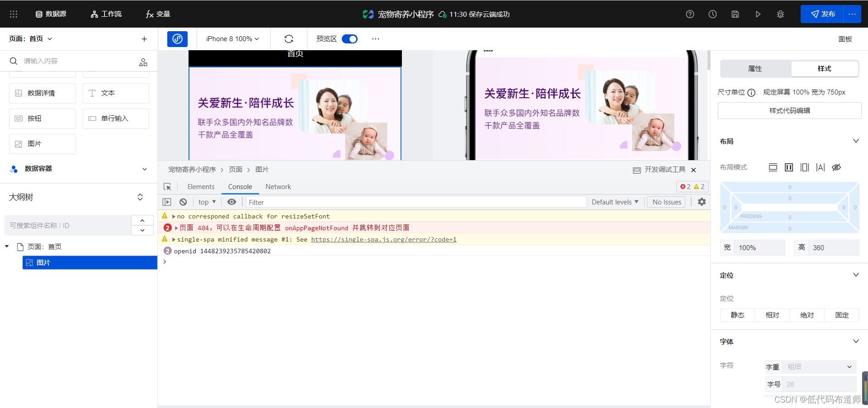Toggle the 预览区 switch off

tap(349, 39)
